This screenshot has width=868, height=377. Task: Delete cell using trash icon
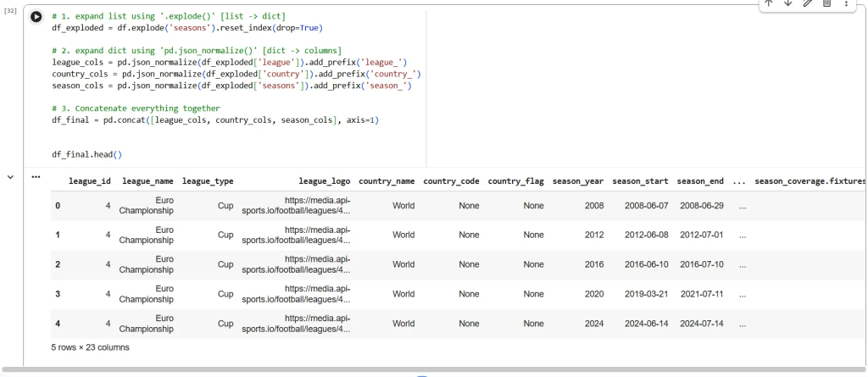pos(826,3)
